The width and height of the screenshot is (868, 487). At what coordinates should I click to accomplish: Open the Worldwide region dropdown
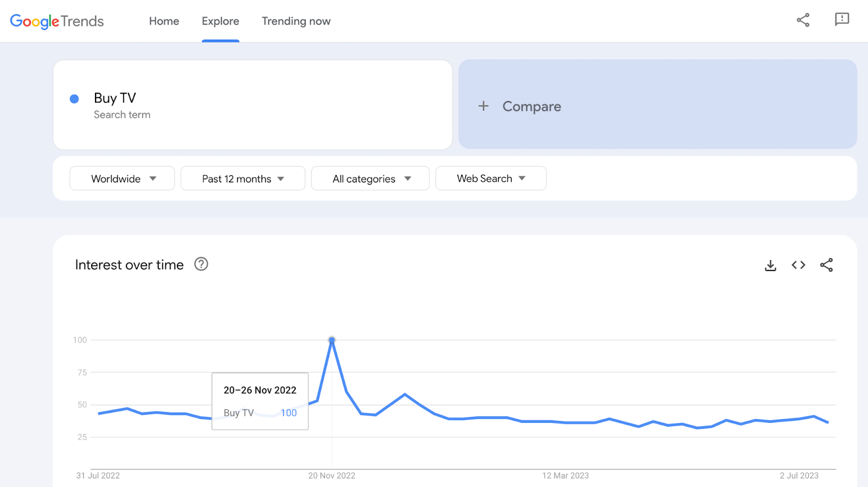coord(122,179)
